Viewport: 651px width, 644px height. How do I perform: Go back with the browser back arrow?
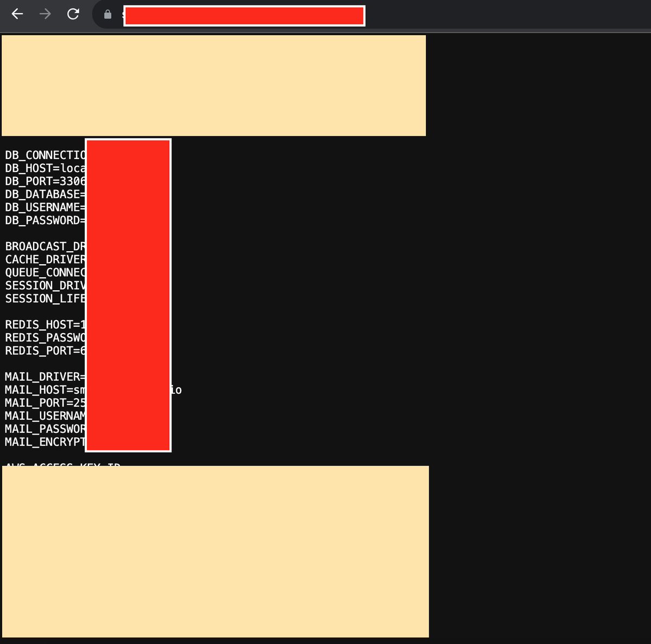click(x=17, y=14)
